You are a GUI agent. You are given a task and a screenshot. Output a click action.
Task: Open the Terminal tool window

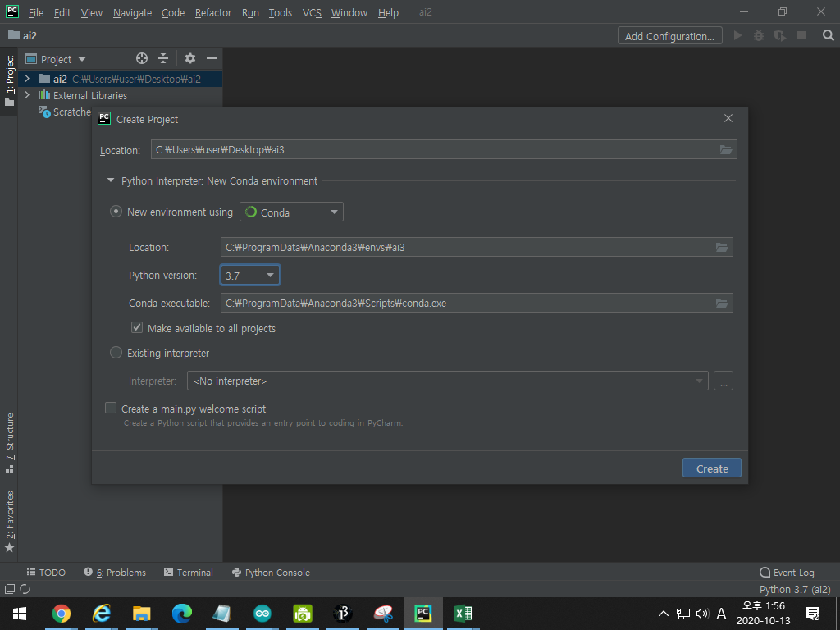coord(188,572)
